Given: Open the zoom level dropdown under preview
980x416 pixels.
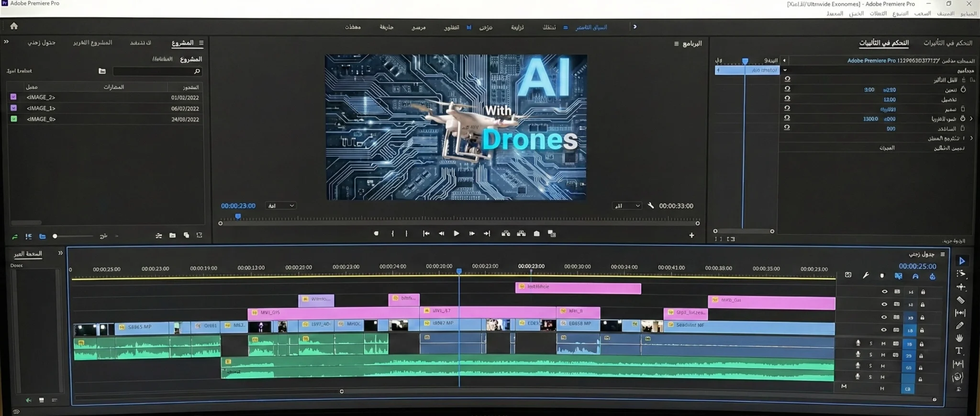Looking at the screenshot, I should pos(281,206).
